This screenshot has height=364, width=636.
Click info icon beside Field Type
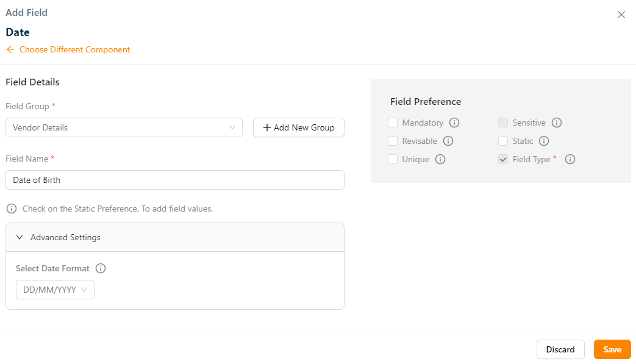(570, 159)
